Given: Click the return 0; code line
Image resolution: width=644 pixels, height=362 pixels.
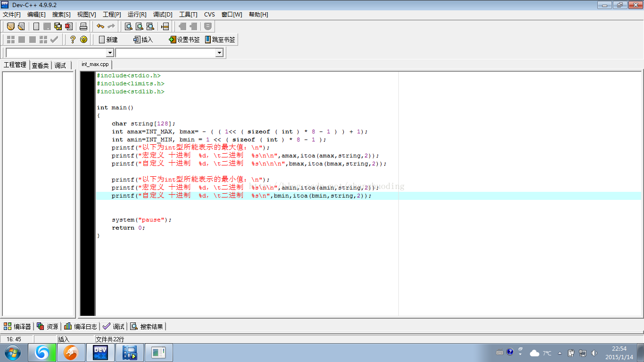Looking at the screenshot, I should [129, 228].
